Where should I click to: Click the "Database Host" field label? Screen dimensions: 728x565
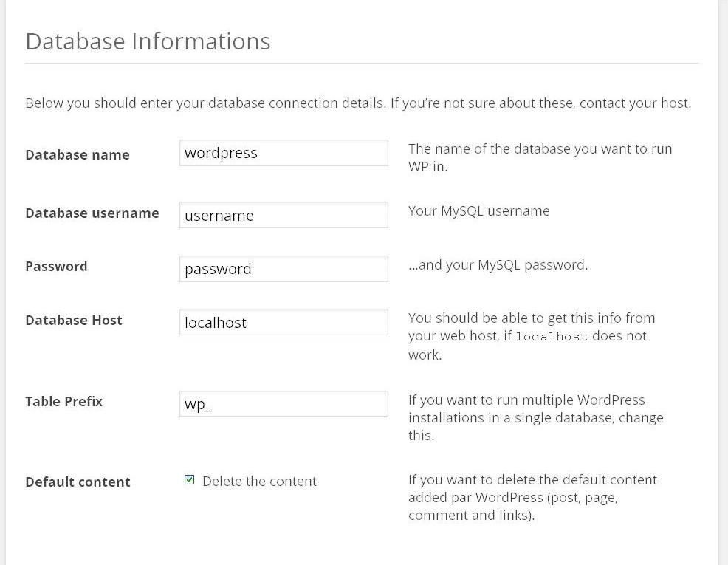point(74,320)
